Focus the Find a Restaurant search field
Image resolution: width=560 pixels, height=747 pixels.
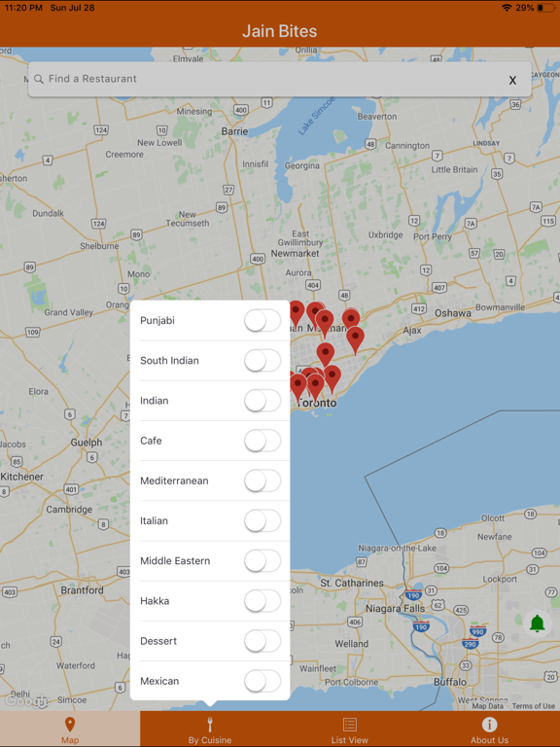[280, 79]
